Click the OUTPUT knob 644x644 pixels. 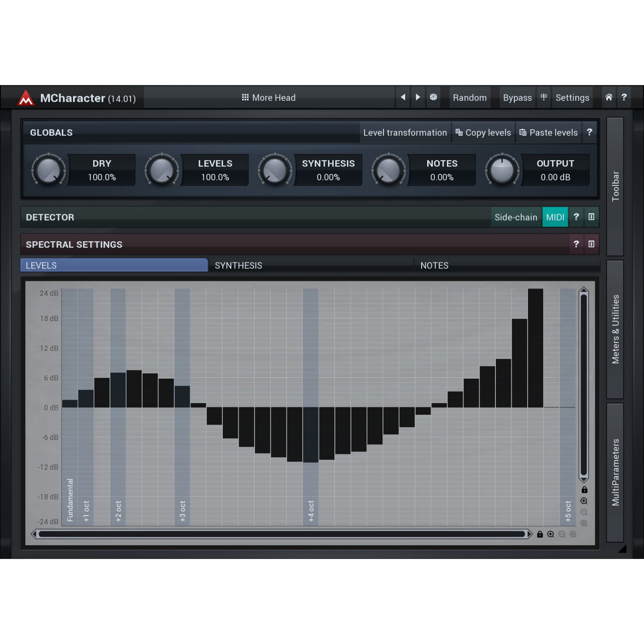coord(502,170)
